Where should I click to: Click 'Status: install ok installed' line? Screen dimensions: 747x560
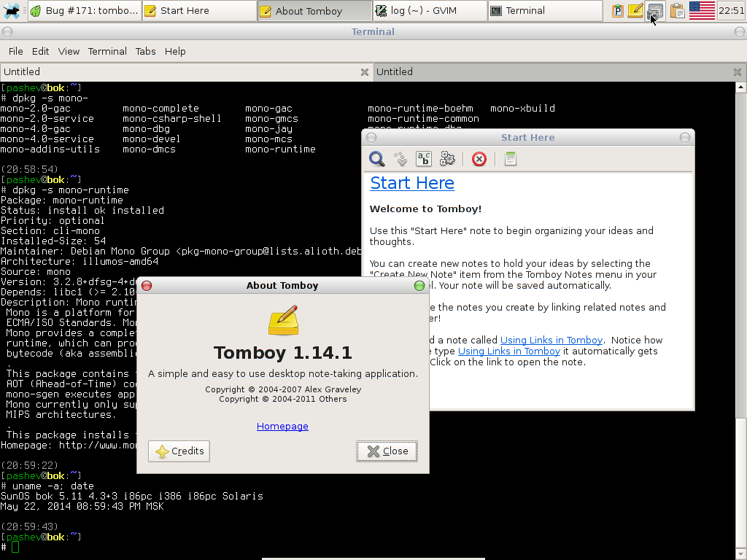pos(82,211)
